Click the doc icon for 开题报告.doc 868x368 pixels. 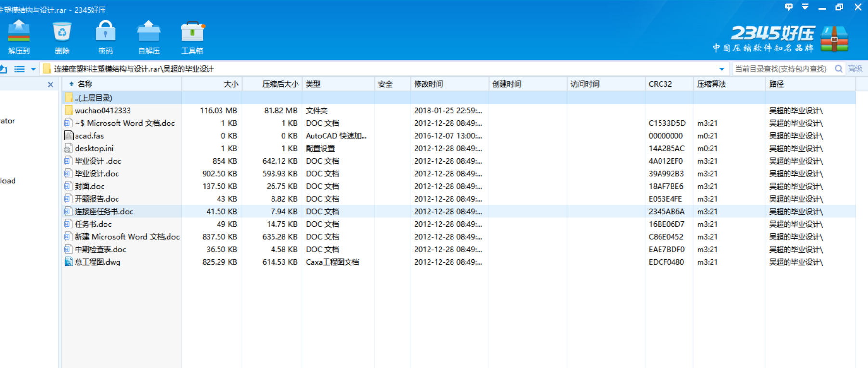[x=68, y=199]
